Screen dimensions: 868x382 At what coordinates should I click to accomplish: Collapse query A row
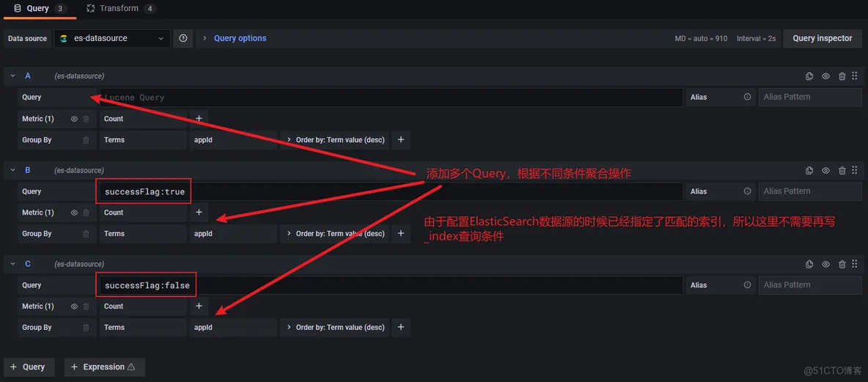click(x=12, y=76)
